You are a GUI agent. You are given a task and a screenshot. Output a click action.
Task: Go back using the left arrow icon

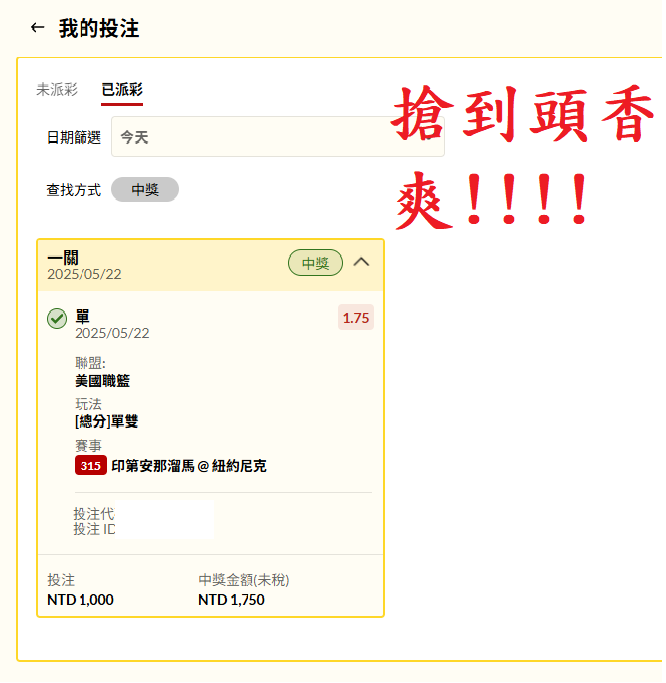37,28
